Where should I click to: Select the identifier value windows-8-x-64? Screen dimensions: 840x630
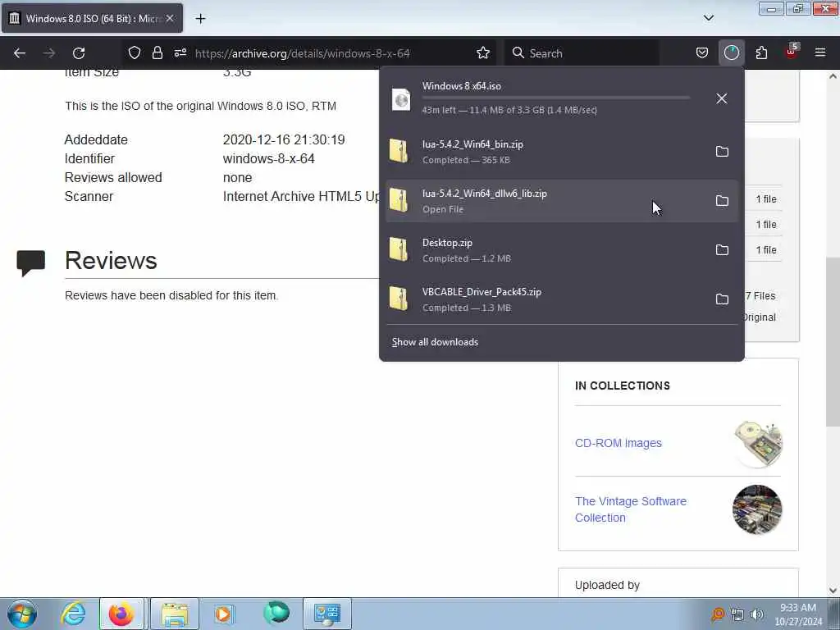click(x=268, y=158)
